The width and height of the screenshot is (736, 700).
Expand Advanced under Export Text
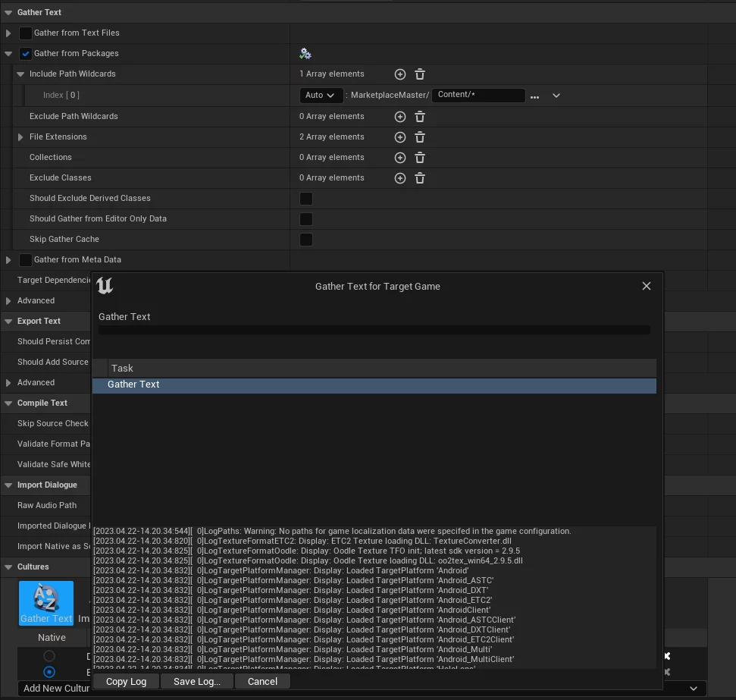pos(8,383)
